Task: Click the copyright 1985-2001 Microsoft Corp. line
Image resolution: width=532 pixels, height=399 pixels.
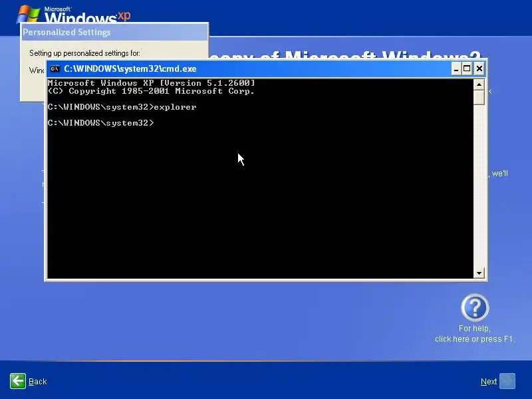Action: (152, 91)
